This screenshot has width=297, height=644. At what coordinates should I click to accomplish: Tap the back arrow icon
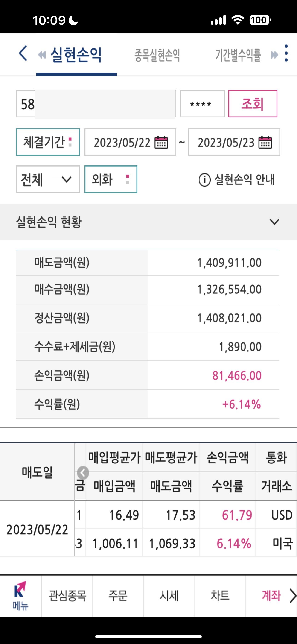pos(23,53)
